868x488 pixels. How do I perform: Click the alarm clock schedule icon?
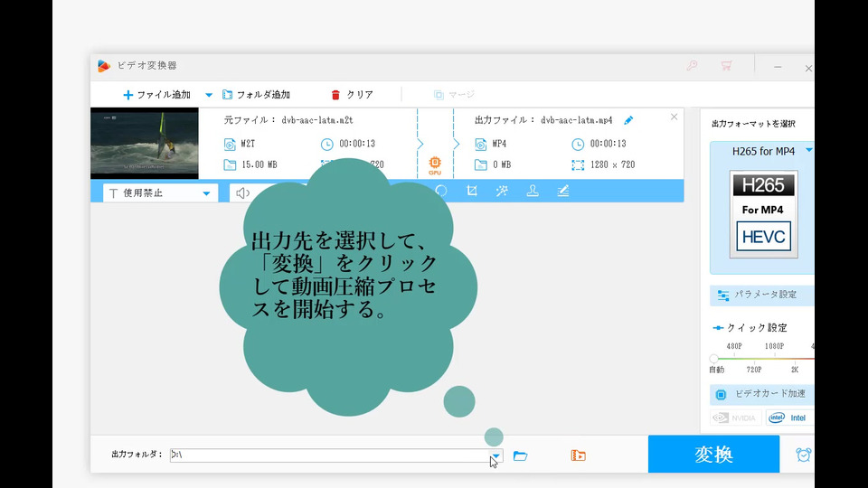pos(803,455)
